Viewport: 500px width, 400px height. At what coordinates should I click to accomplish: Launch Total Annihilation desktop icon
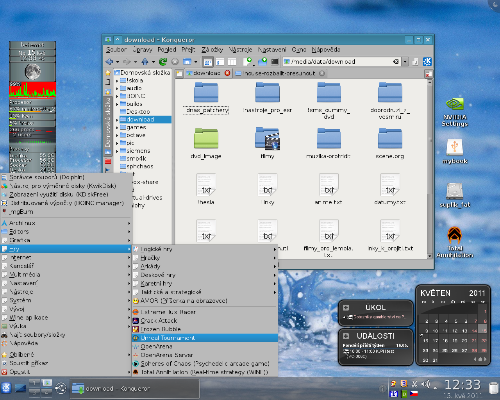pos(455,242)
